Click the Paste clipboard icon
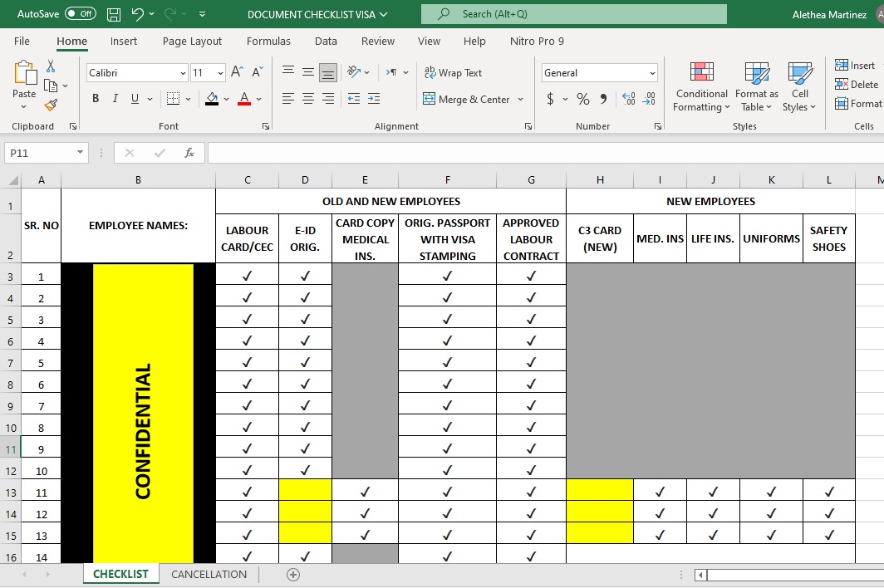 (24, 73)
